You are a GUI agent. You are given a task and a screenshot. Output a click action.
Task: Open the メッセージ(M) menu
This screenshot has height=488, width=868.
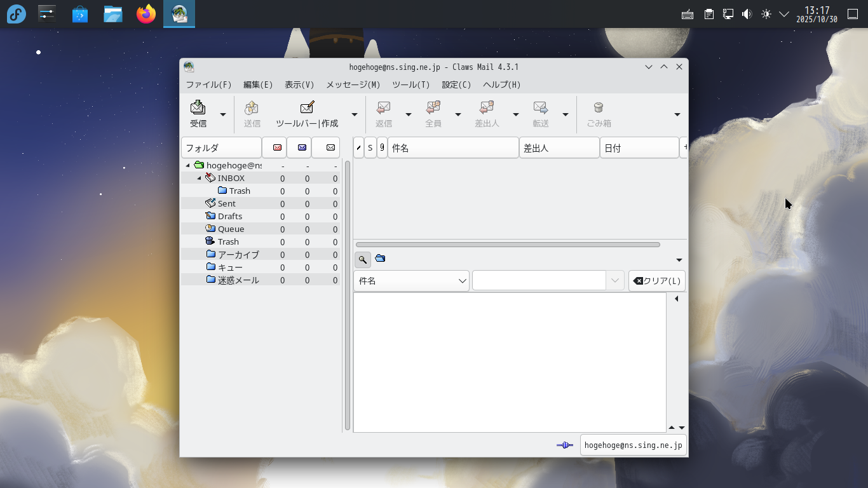pos(353,85)
